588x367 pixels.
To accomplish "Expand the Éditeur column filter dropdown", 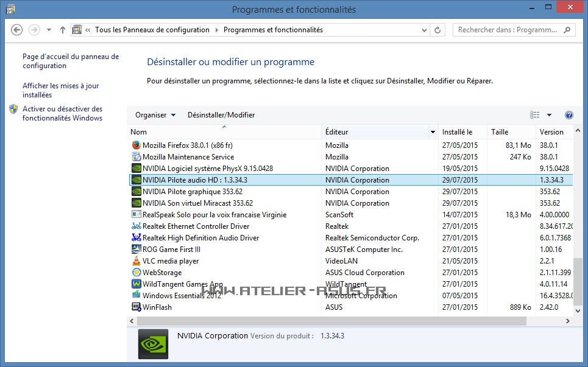I will tap(433, 132).
